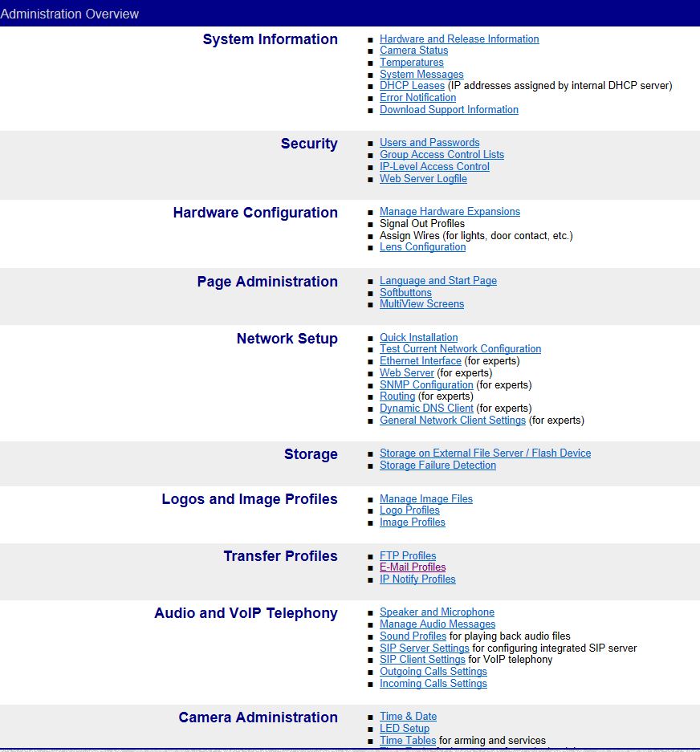Viewport: 700px width, 752px height.
Task: Click Test Current Network Configuration
Action: (460, 349)
